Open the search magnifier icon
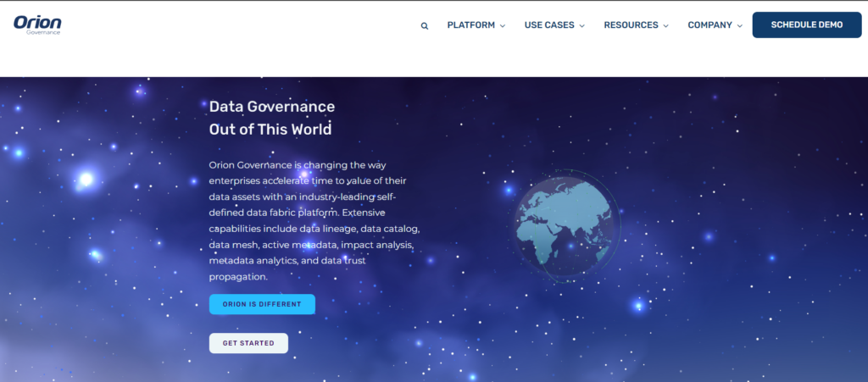This screenshot has width=868, height=382. (x=425, y=26)
